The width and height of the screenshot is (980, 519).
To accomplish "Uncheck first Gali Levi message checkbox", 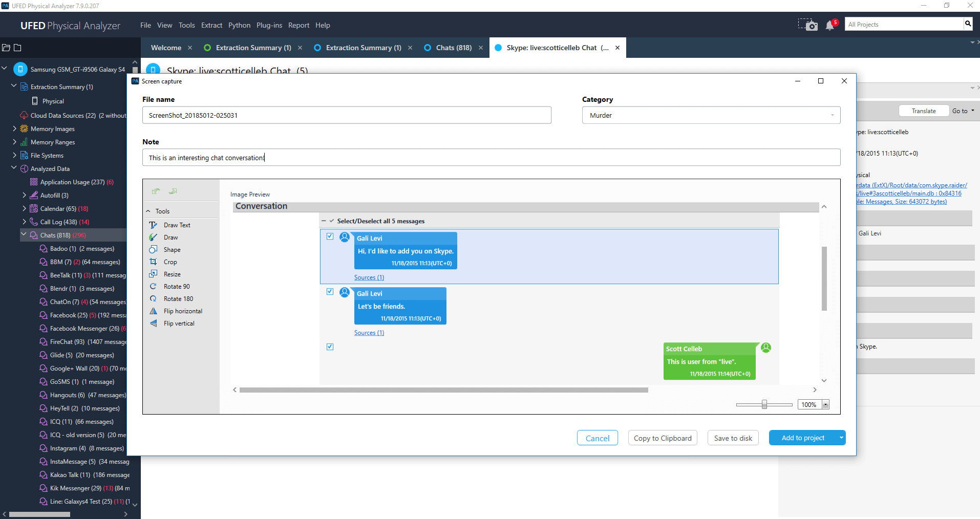I will tap(330, 236).
